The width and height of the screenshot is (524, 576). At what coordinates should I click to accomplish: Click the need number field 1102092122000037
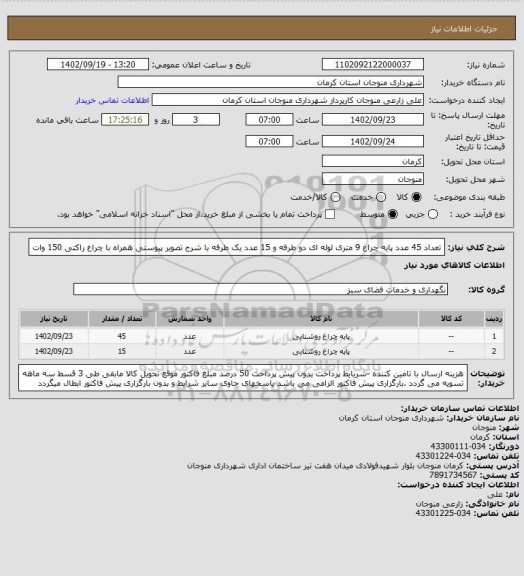coord(373,65)
